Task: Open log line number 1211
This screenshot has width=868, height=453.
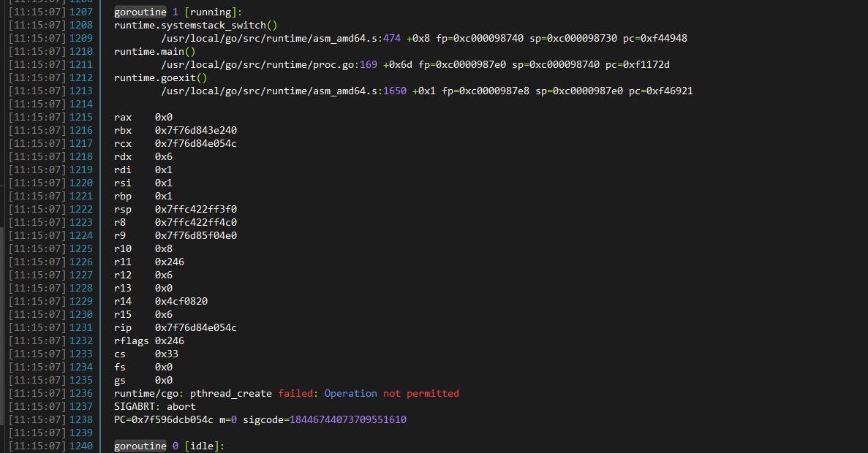Action: pos(81,65)
